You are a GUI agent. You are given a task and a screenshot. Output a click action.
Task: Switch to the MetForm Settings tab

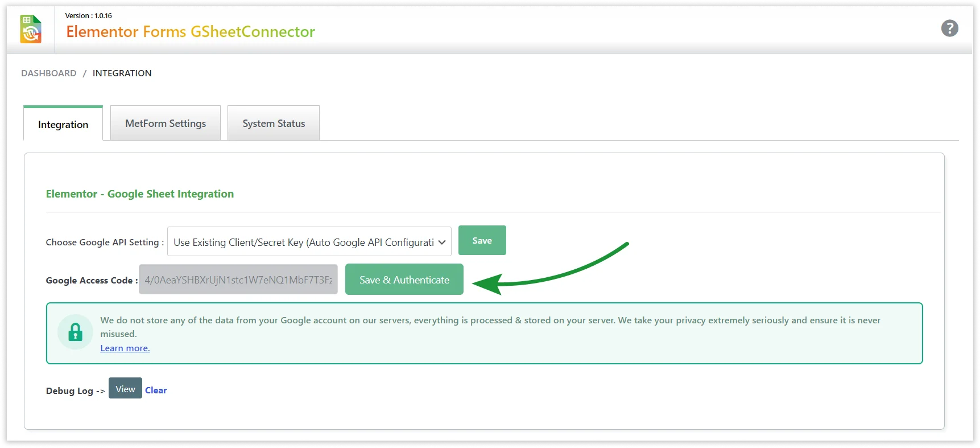(166, 123)
